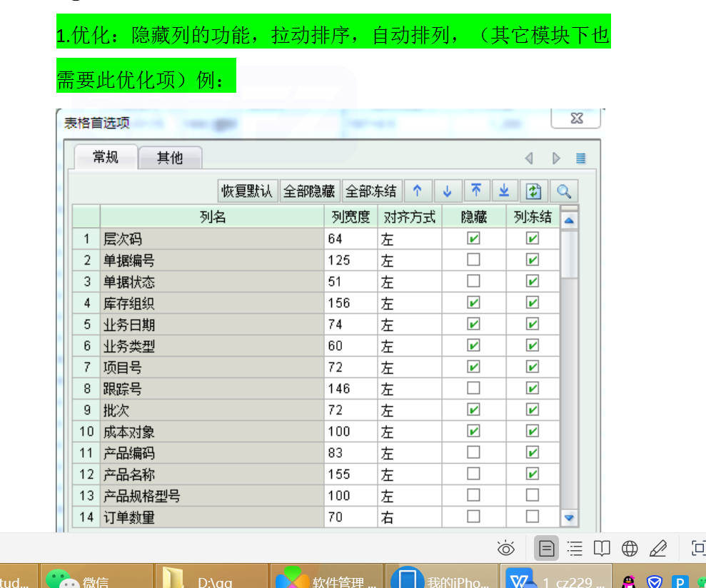Click the move-to-bottom arrow icon

point(504,191)
